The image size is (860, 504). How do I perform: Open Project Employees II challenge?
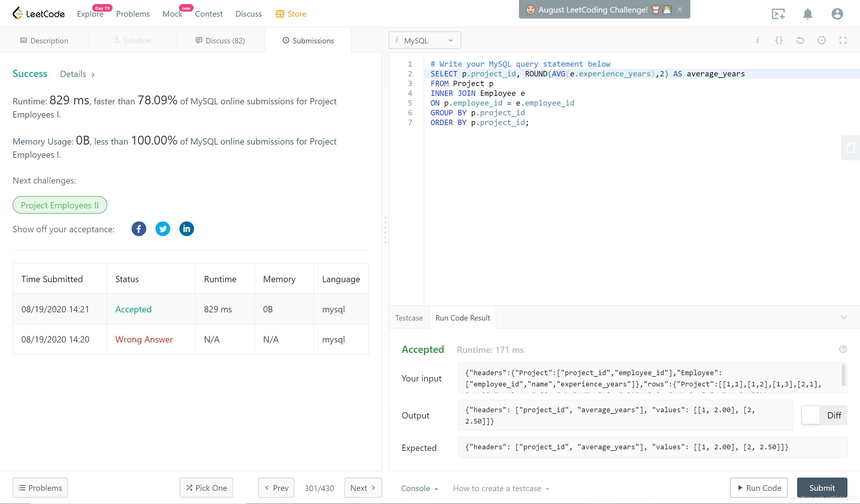click(60, 205)
